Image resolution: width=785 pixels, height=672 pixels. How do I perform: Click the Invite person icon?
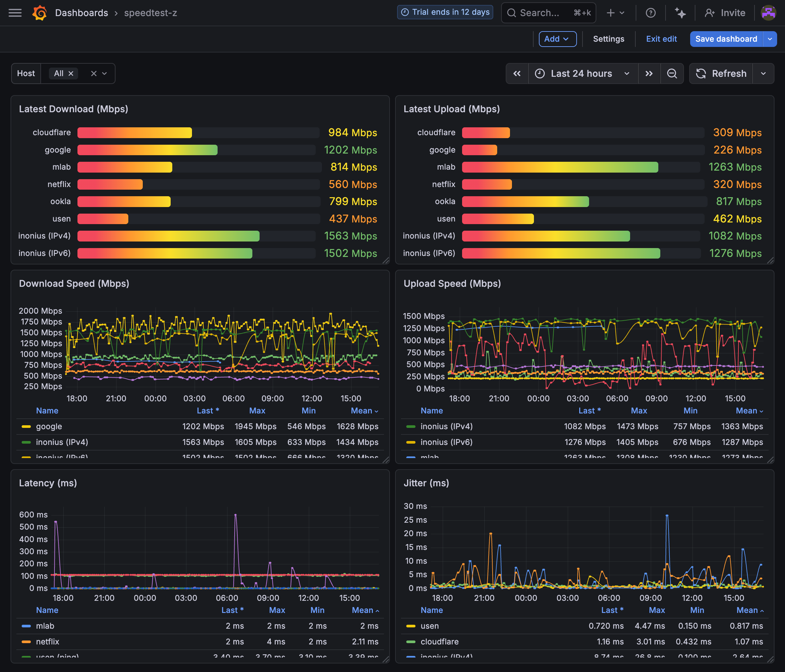tap(710, 13)
